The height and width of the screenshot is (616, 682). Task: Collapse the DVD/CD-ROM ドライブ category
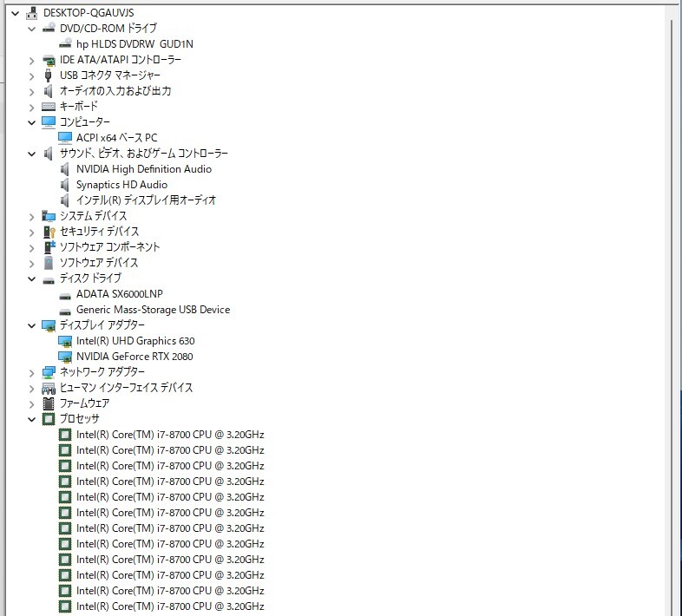click(x=31, y=29)
